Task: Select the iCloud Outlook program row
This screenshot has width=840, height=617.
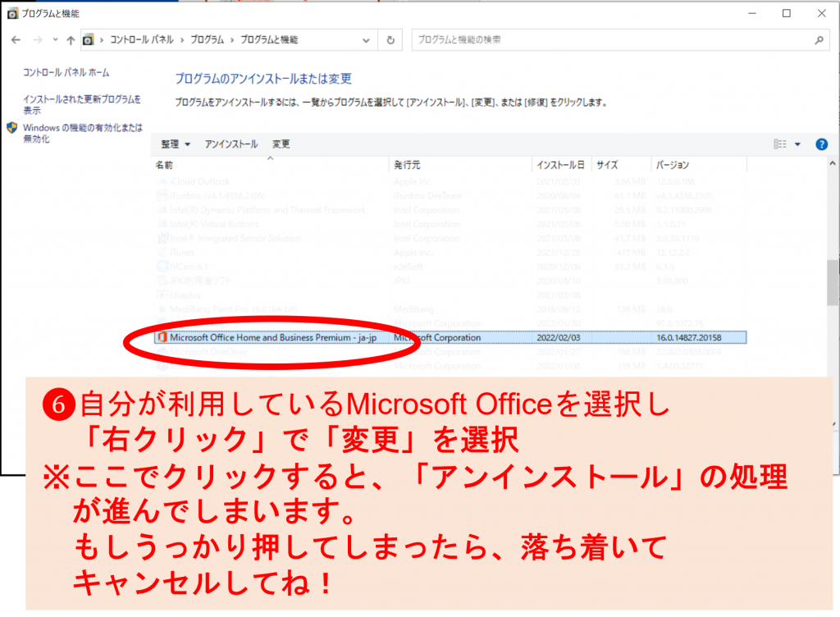Action: pyautogui.click(x=450, y=181)
